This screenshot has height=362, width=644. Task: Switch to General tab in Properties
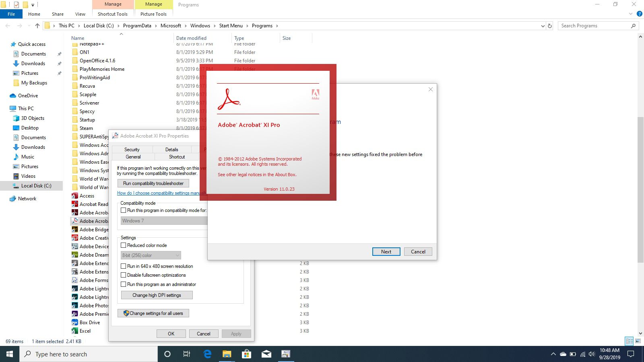pyautogui.click(x=133, y=157)
